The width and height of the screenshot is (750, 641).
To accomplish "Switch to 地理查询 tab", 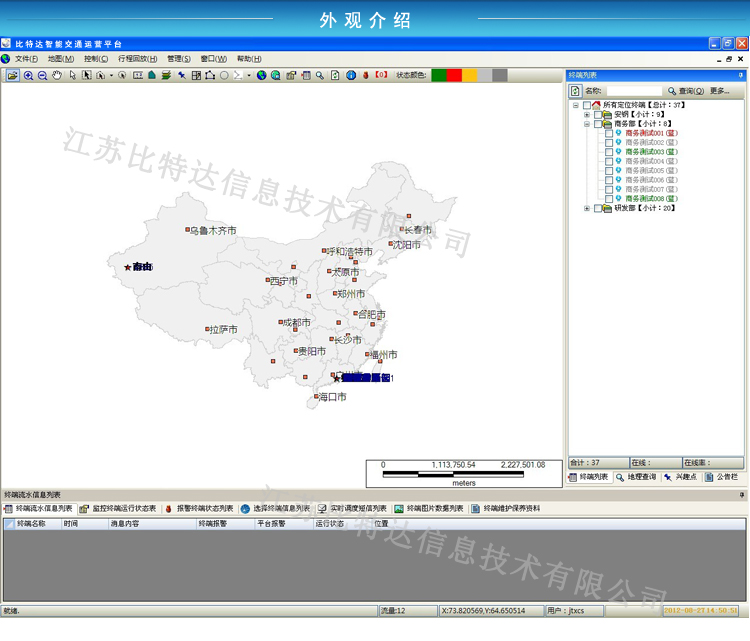I will pyautogui.click(x=637, y=477).
